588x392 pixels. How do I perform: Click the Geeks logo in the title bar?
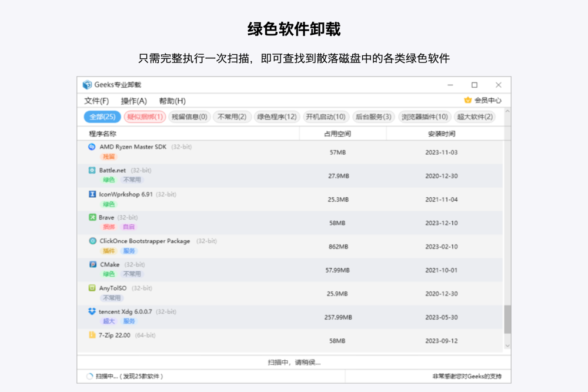coord(86,85)
